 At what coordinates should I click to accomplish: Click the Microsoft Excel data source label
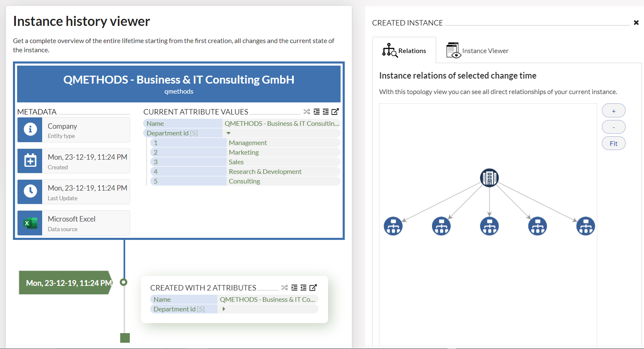point(71,219)
